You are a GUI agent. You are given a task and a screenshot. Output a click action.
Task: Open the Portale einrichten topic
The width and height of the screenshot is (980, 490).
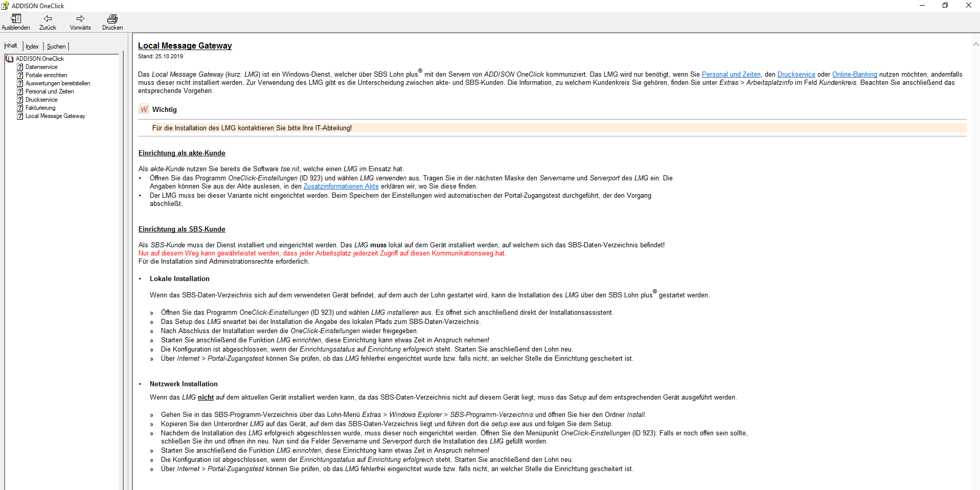coord(46,75)
